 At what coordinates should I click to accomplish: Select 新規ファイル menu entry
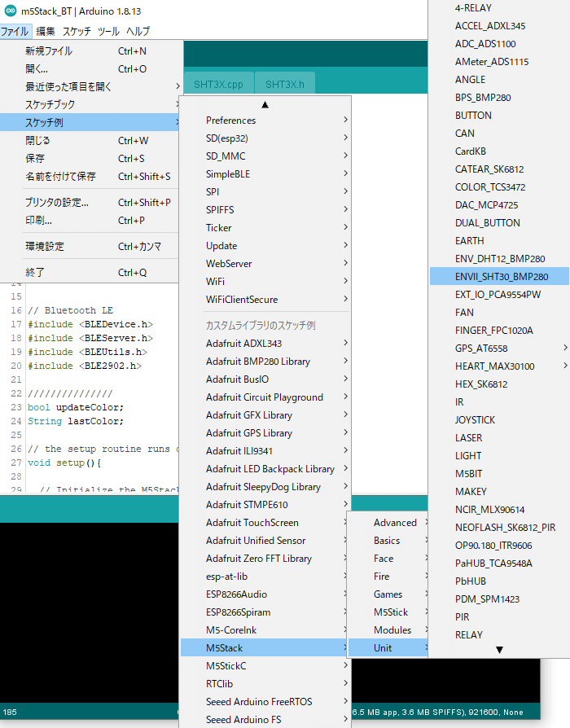[89, 51]
